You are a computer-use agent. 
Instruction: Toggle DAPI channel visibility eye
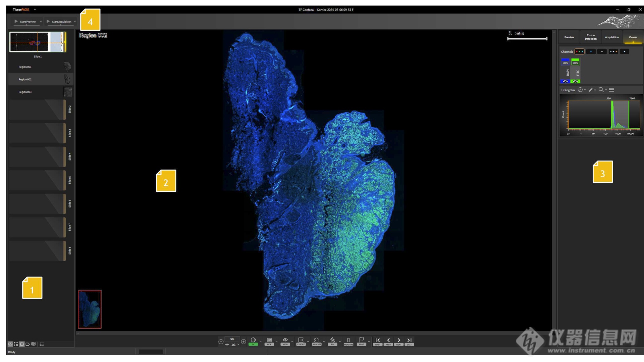click(x=565, y=81)
